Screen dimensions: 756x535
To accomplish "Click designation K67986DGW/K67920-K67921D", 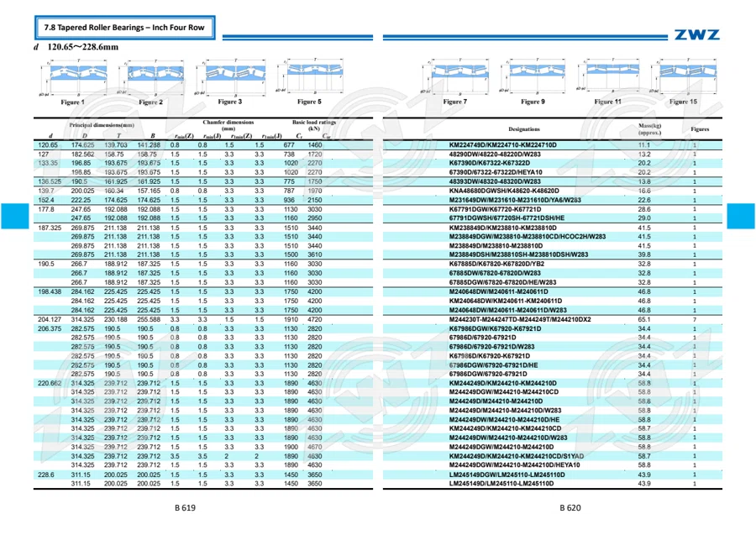I will [x=495, y=328].
